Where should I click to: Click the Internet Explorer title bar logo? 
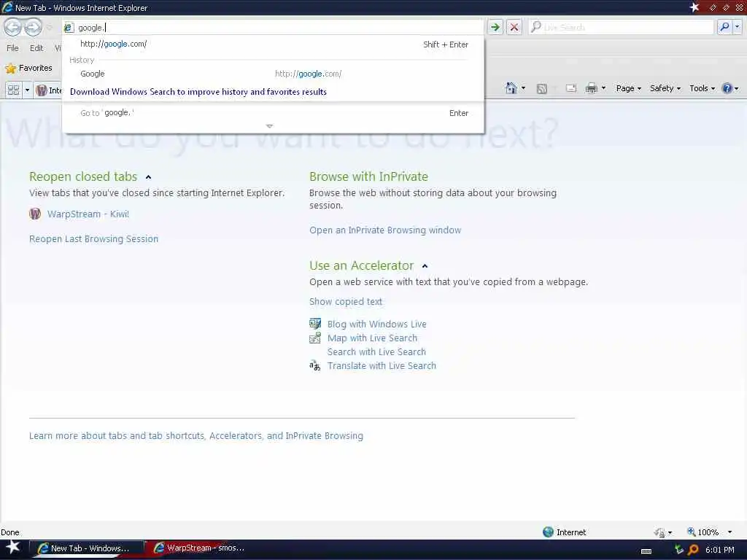pos(7,7)
